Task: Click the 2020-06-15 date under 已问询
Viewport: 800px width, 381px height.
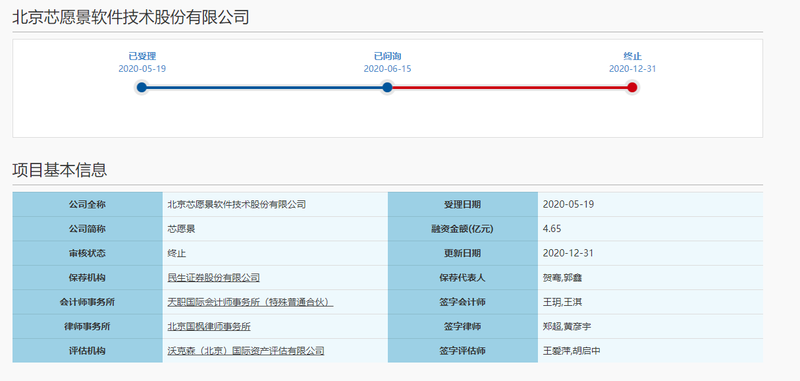Action: tap(387, 69)
